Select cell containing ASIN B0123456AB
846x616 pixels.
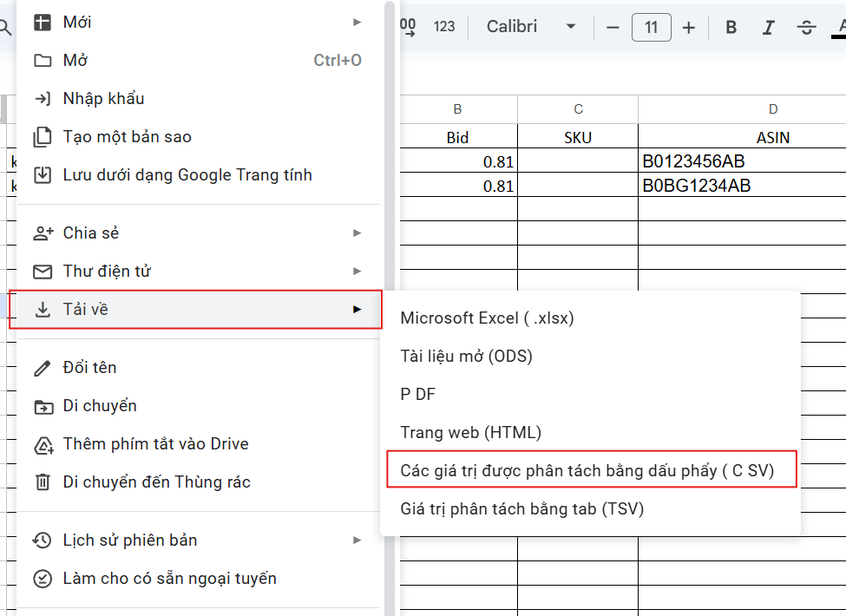pos(742,161)
